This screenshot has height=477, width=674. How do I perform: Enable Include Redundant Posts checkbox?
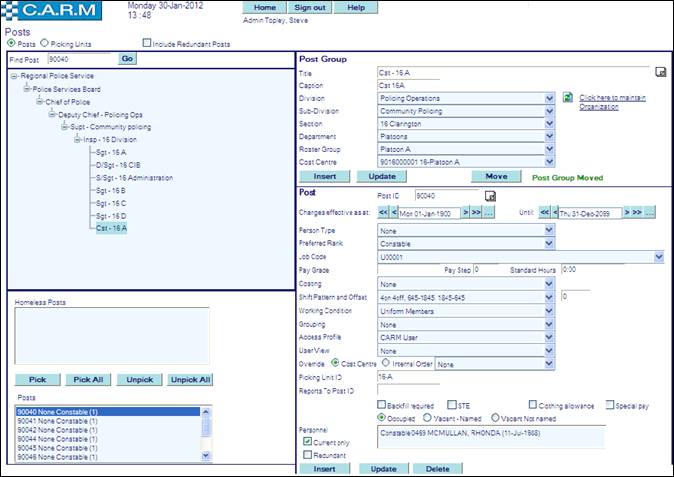pos(147,44)
